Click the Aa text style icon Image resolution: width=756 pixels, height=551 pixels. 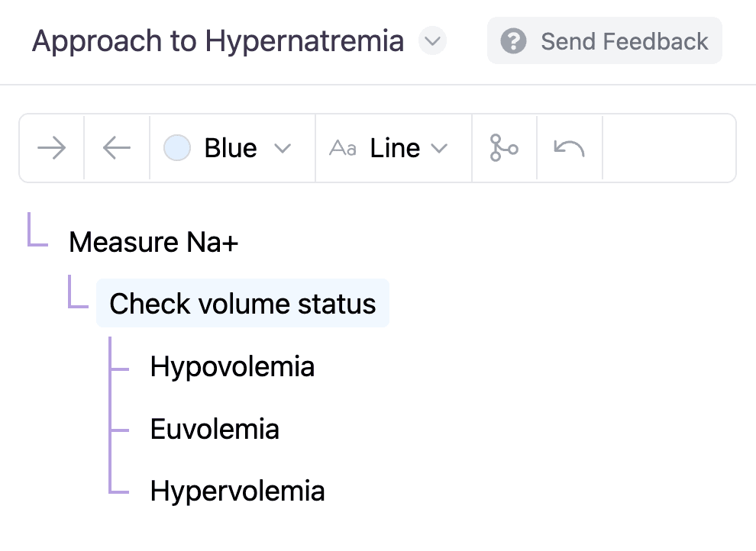343,148
